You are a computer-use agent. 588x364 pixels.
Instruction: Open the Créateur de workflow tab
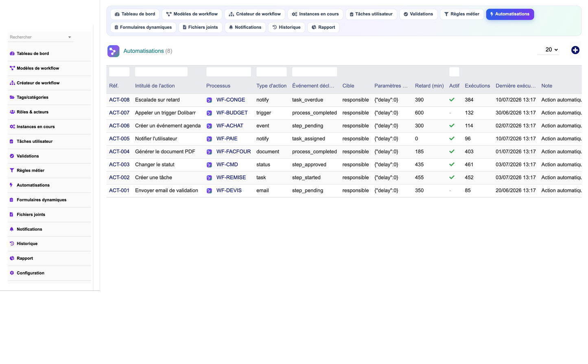[x=255, y=14]
